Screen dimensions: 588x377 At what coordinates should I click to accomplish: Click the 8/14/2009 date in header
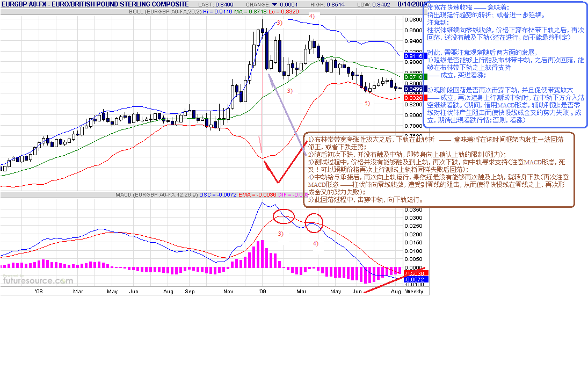pos(412,4)
